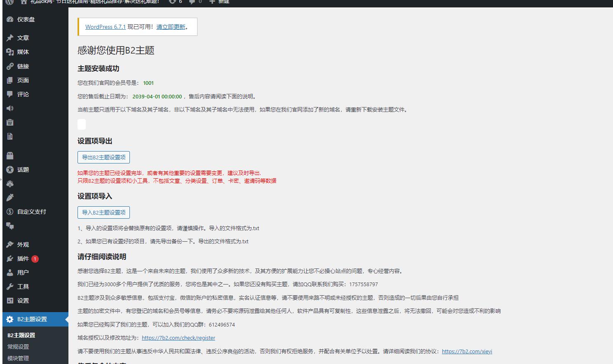
Task: Open the shopping bag sidebar icon
Action: (9, 155)
